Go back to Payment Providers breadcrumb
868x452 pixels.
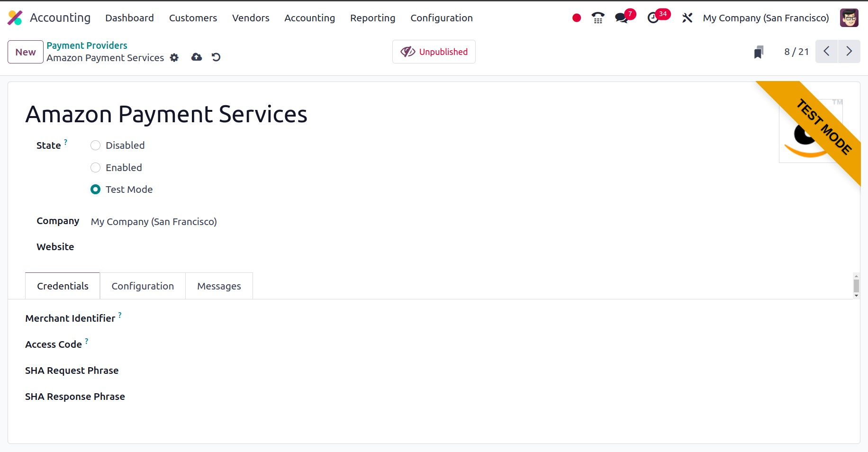(87, 45)
